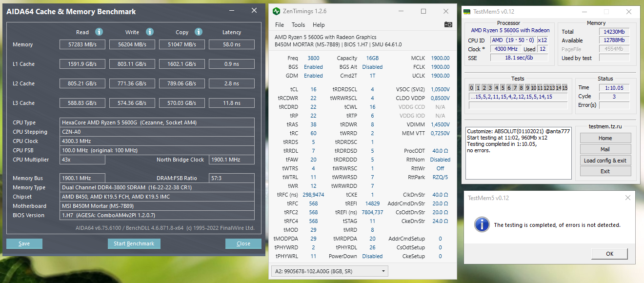Click the L2 Cache write value 771.36 GB/s
Image resolution: width=644 pixels, height=283 pixels.
133,83
